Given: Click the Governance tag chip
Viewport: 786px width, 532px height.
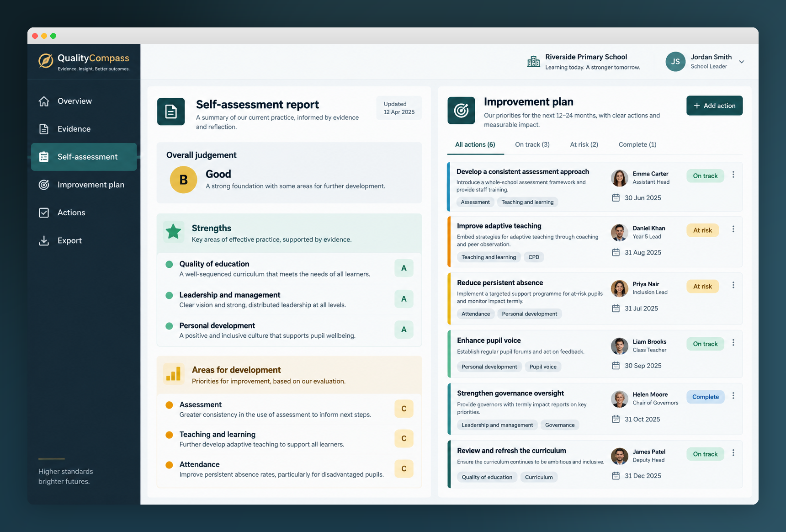Looking at the screenshot, I should (x=560, y=425).
